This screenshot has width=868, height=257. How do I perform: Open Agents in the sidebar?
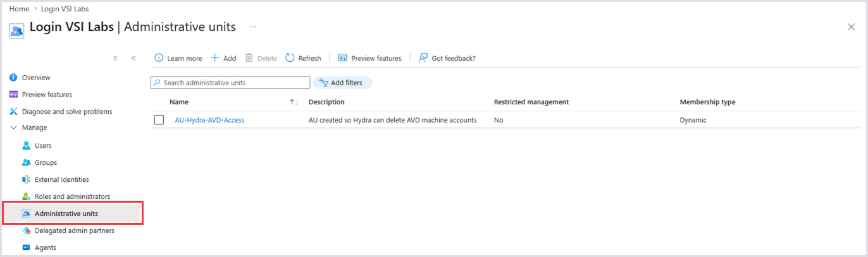(46, 248)
